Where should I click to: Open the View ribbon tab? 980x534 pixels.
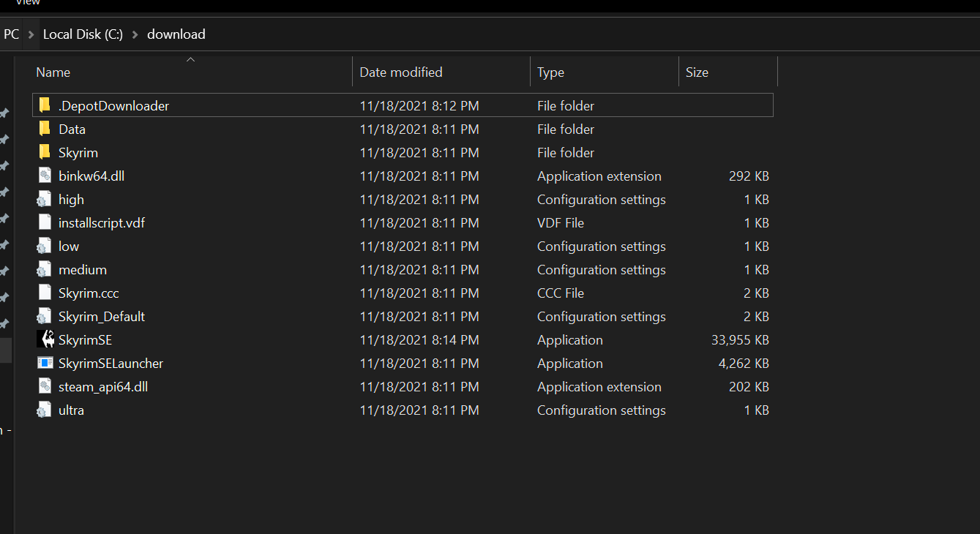coord(28,2)
